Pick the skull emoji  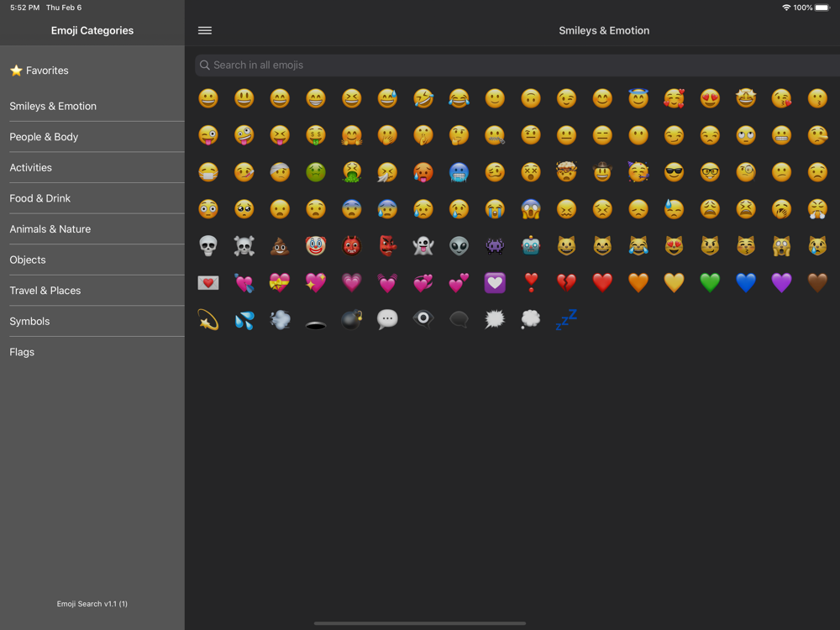[x=208, y=246]
